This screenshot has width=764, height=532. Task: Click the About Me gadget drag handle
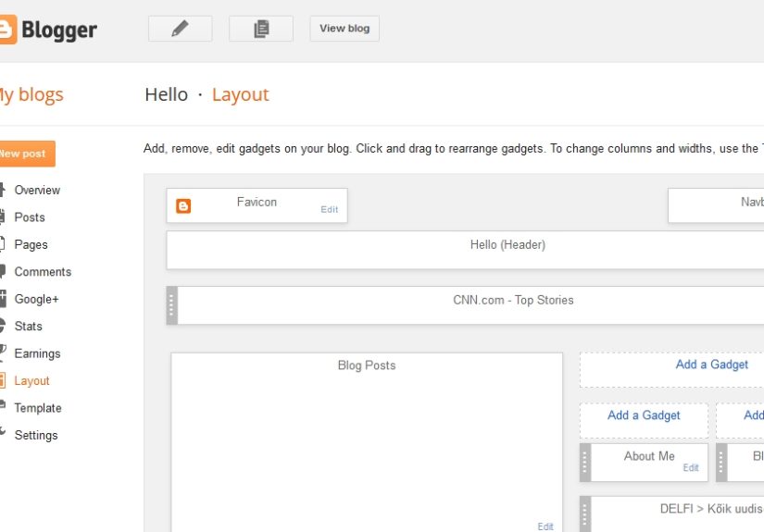[584, 463]
